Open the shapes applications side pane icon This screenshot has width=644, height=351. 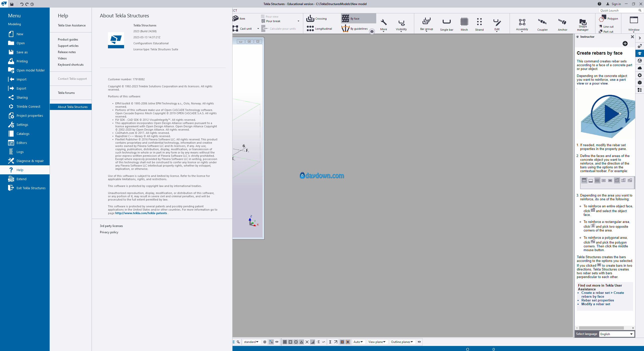coord(640,90)
